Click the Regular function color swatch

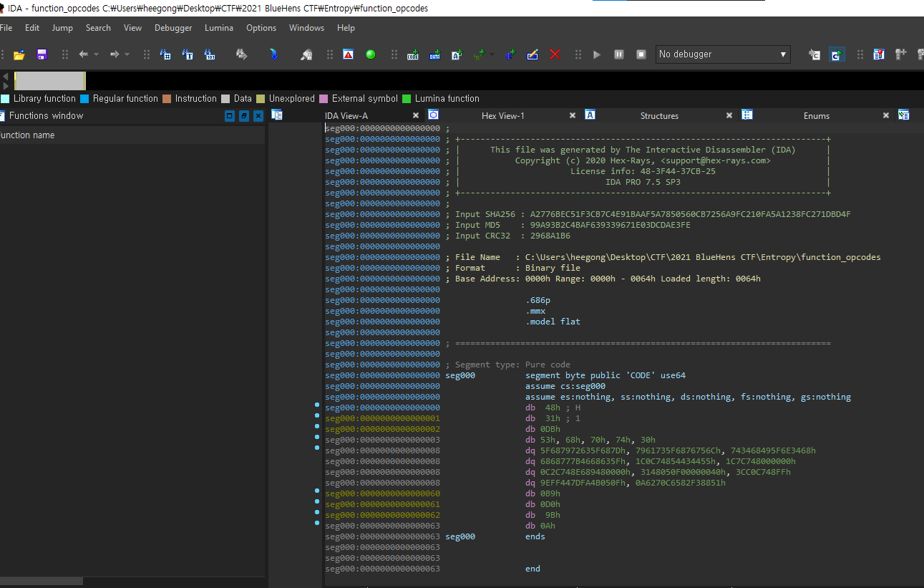tap(84, 99)
